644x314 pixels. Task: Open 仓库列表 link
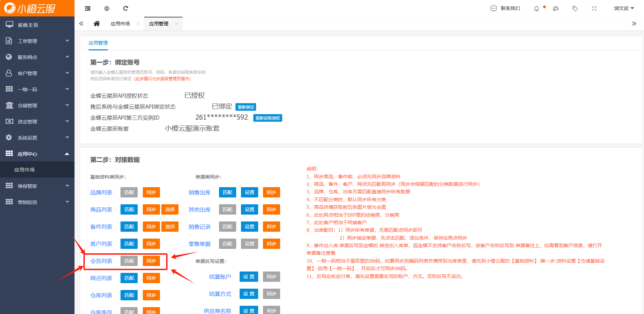(x=101, y=295)
